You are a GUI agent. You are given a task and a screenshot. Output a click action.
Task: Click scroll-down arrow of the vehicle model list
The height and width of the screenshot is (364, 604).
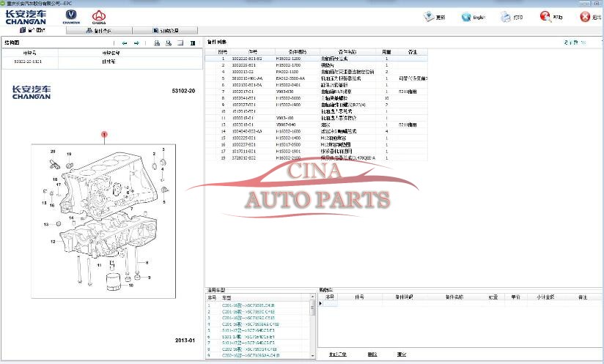point(314,354)
